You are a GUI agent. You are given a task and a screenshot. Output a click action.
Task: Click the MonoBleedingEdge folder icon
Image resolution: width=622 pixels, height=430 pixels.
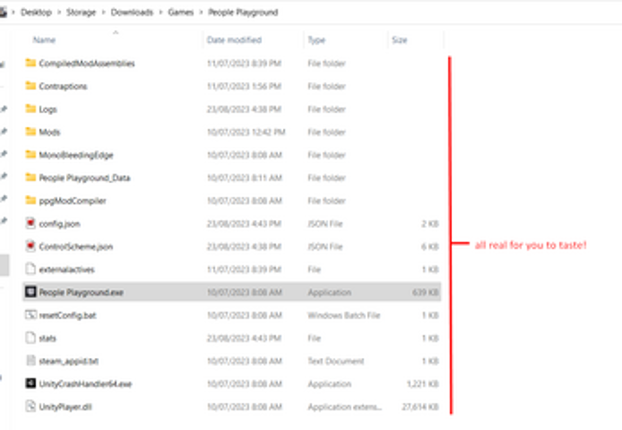point(31,154)
